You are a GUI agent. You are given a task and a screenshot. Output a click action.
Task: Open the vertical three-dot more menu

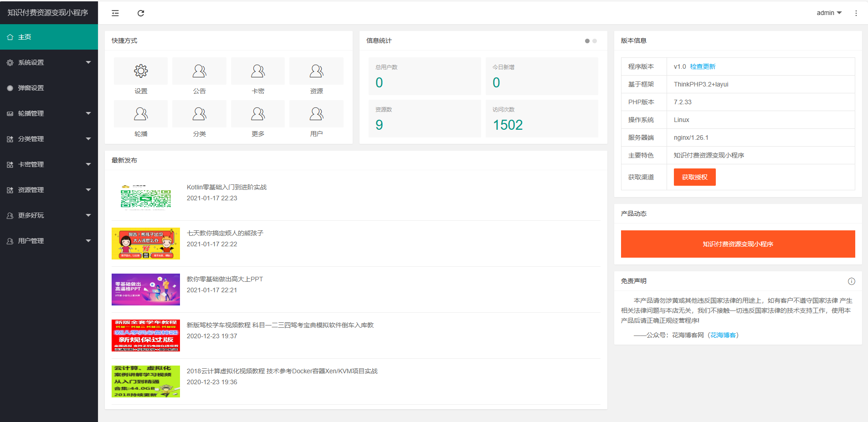point(856,13)
